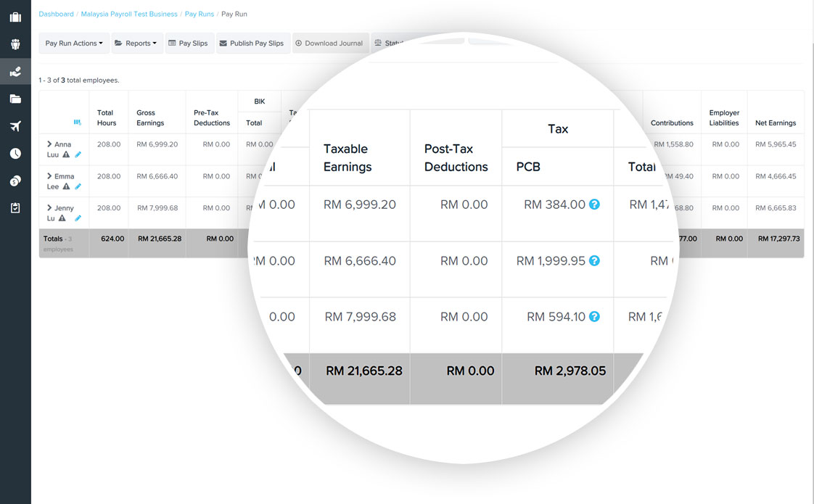Click the pencil edit icon beside Emma Lee

(78, 186)
